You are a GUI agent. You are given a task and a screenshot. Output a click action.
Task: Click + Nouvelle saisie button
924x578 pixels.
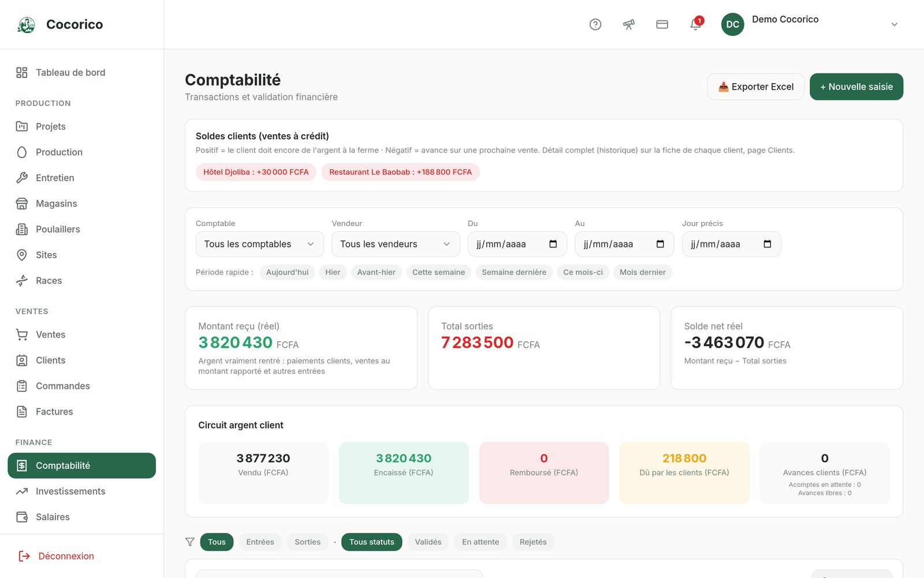click(856, 87)
